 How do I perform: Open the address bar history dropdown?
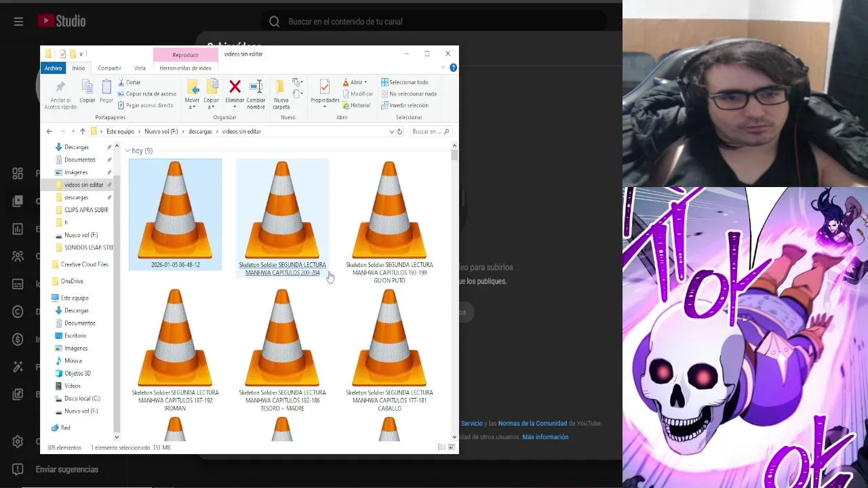click(x=391, y=131)
